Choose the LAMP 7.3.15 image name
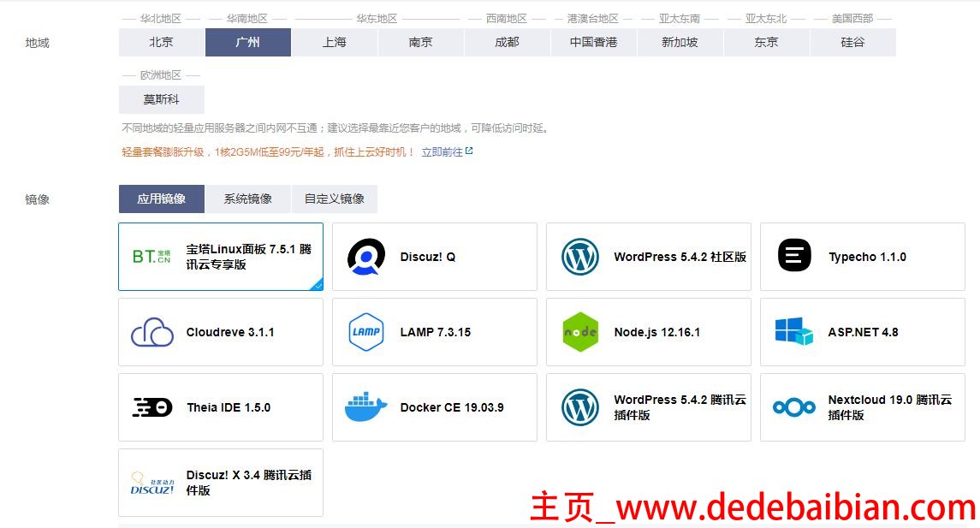 tap(435, 332)
